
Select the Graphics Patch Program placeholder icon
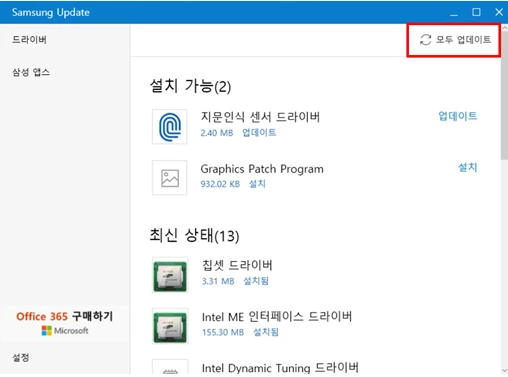pos(170,178)
